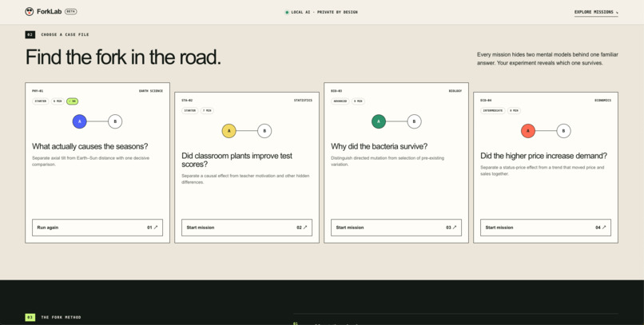Viewport: 644px width, 325px height.
Task: Click the ForkLab mascot logo icon
Action: click(x=29, y=11)
